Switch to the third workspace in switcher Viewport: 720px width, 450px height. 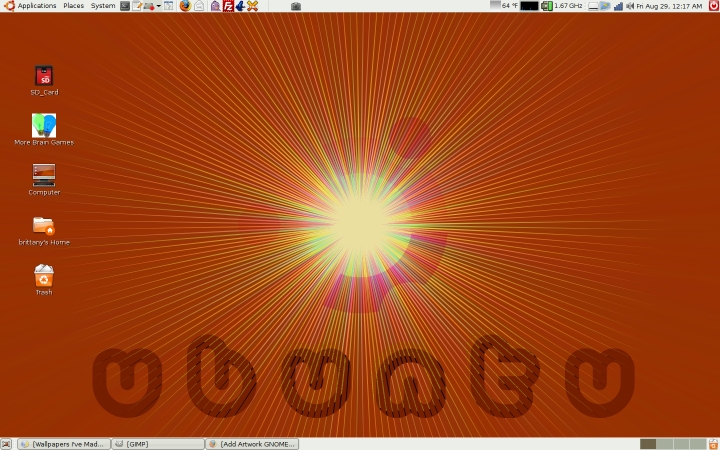(x=681, y=444)
